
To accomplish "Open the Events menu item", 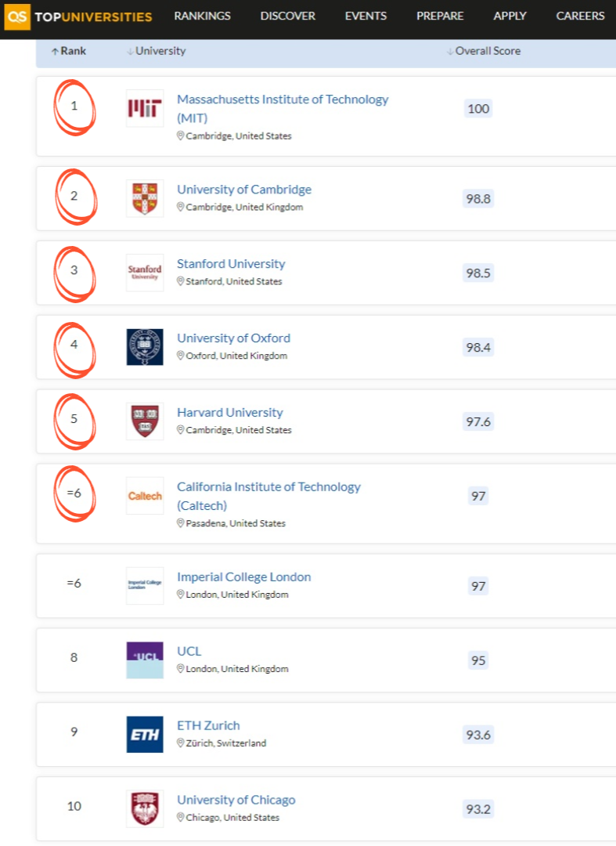I will click(366, 16).
